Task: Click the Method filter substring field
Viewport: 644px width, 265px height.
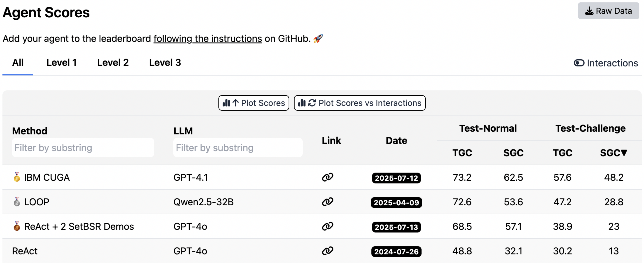Action: pyautogui.click(x=83, y=147)
